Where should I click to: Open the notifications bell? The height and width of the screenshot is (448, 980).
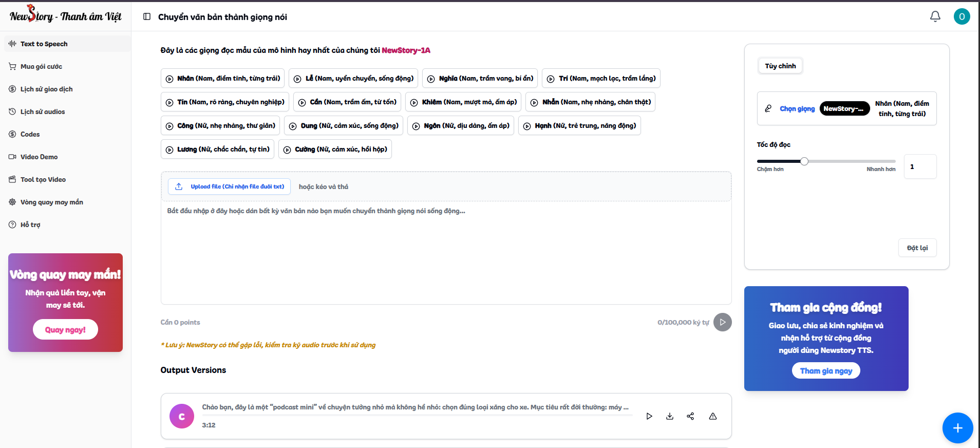[x=935, y=16]
